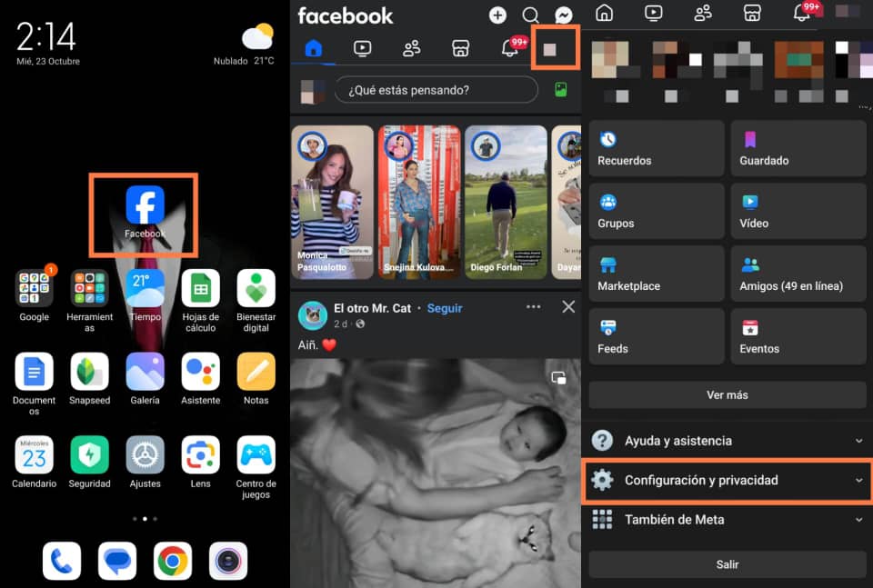Open Hojas de cálculo app
The width and height of the screenshot is (873, 588).
click(x=200, y=288)
